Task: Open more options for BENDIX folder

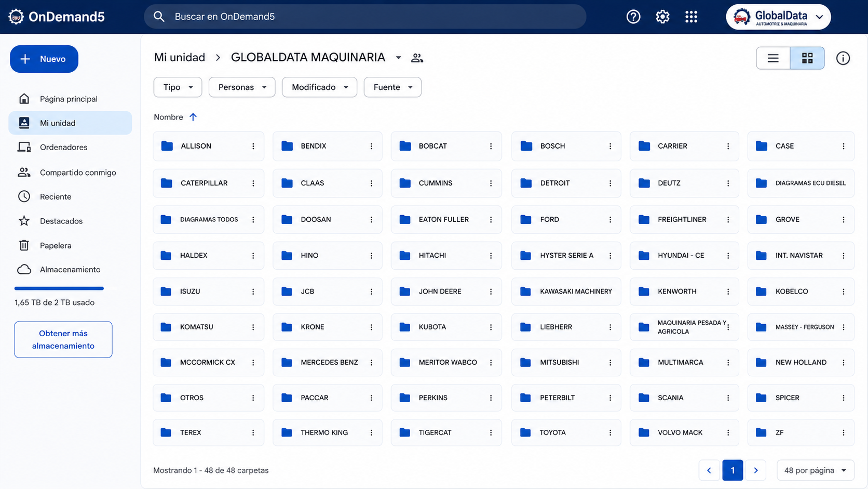Action: (371, 146)
